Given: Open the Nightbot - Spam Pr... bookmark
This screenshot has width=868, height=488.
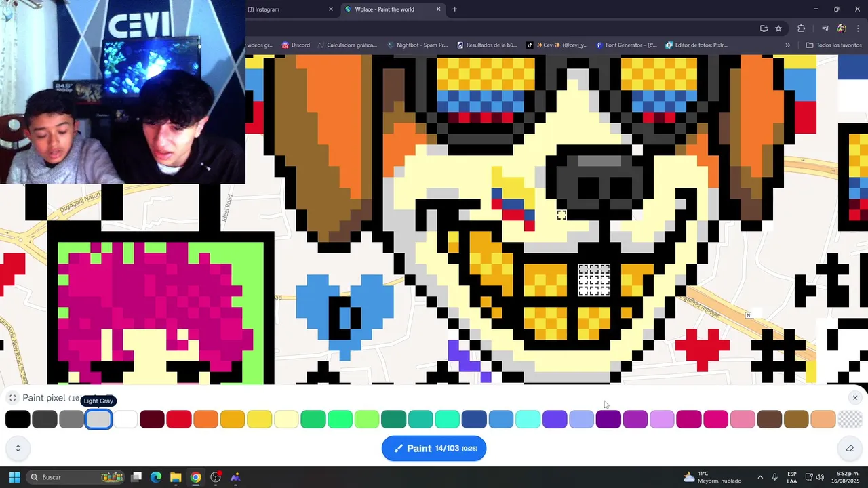Looking at the screenshot, I should coord(417,45).
